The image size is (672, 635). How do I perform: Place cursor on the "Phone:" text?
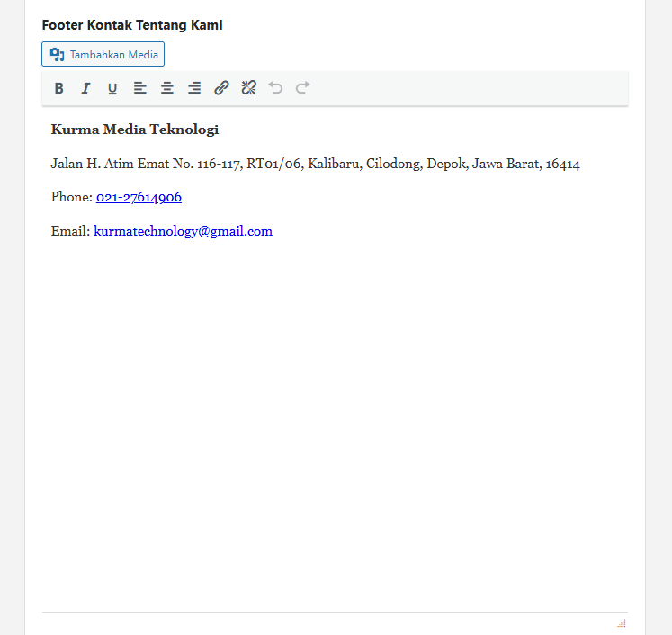point(71,197)
